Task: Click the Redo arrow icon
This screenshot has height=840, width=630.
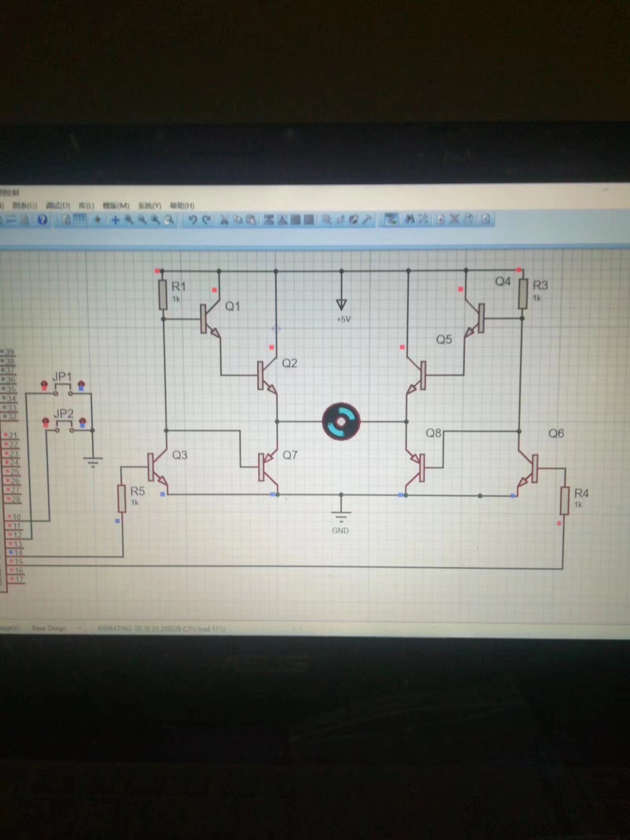Action: click(206, 220)
